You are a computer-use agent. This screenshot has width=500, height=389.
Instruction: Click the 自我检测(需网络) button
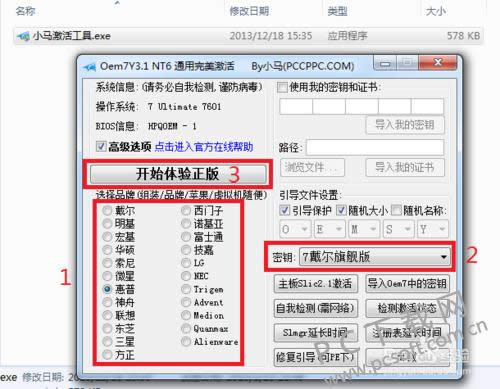click(316, 308)
